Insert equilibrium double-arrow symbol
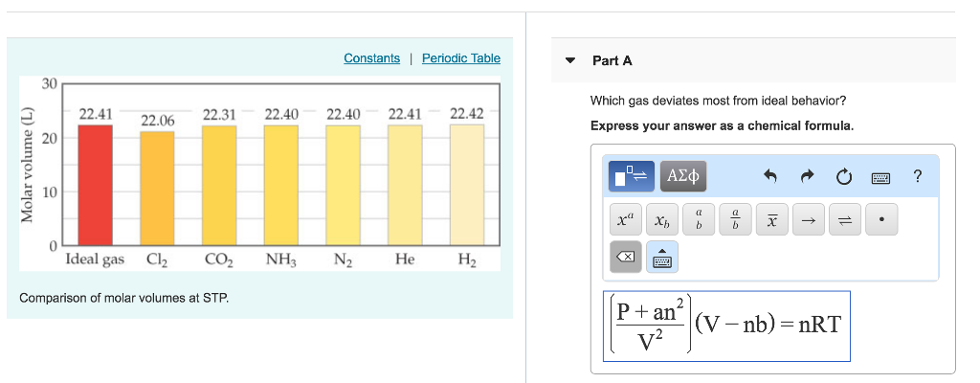The width and height of the screenshot is (980, 383). (844, 221)
